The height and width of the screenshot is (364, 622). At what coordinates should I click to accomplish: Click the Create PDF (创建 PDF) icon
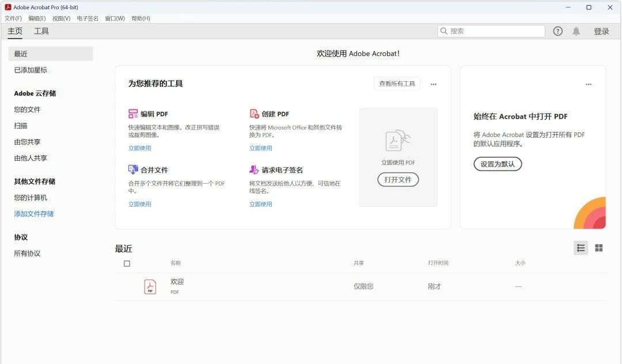point(254,114)
